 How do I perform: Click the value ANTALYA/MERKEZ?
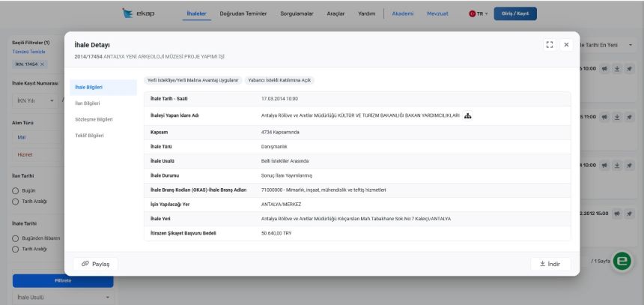pos(281,205)
